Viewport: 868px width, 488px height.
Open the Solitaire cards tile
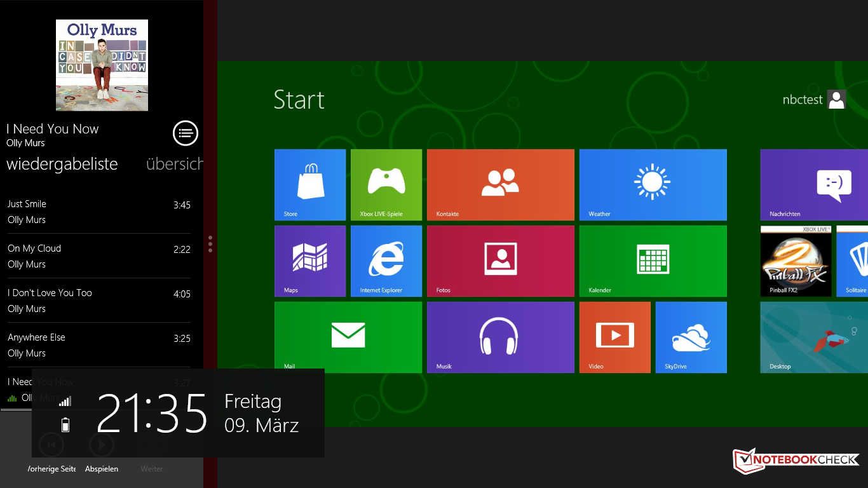click(852, 261)
